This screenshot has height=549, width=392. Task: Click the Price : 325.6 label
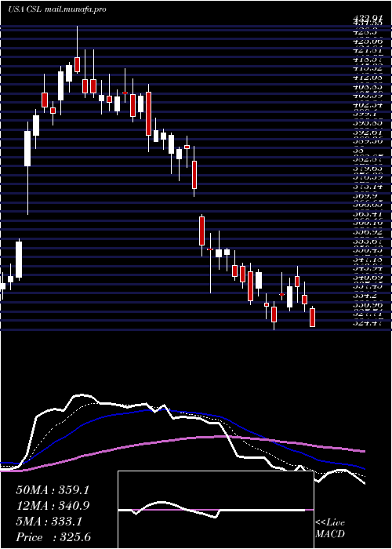pyautogui.click(x=53, y=537)
